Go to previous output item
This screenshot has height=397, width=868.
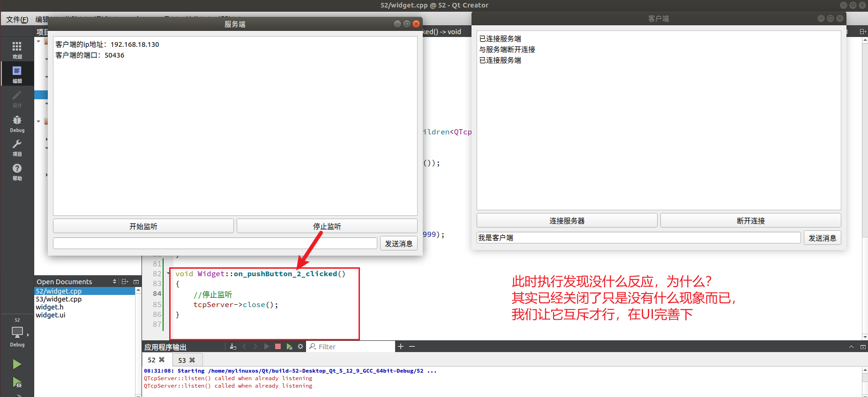244,346
